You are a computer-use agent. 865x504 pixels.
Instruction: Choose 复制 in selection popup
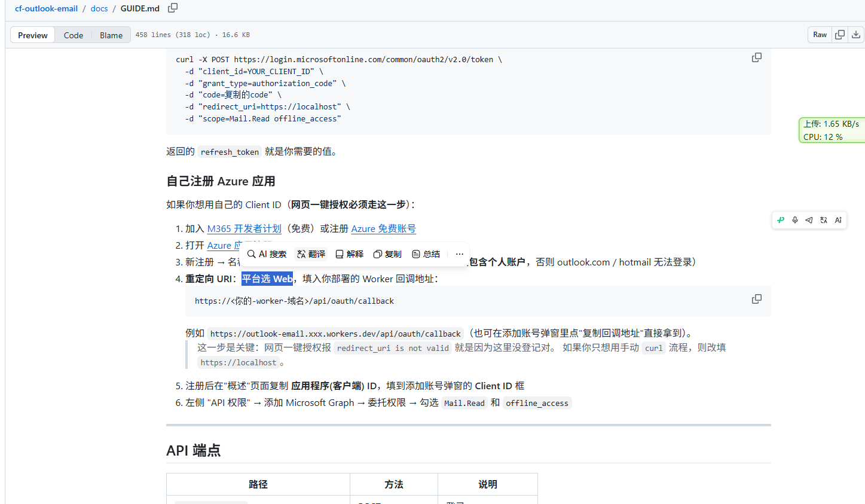click(x=387, y=254)
